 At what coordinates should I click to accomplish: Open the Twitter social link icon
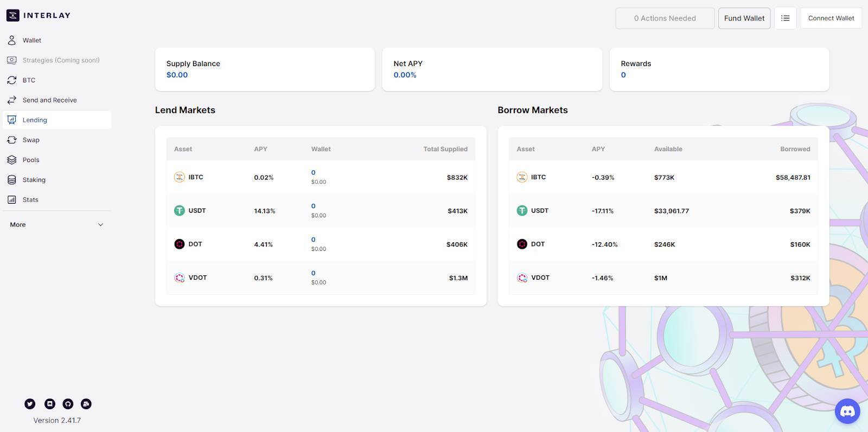[30, 404]
